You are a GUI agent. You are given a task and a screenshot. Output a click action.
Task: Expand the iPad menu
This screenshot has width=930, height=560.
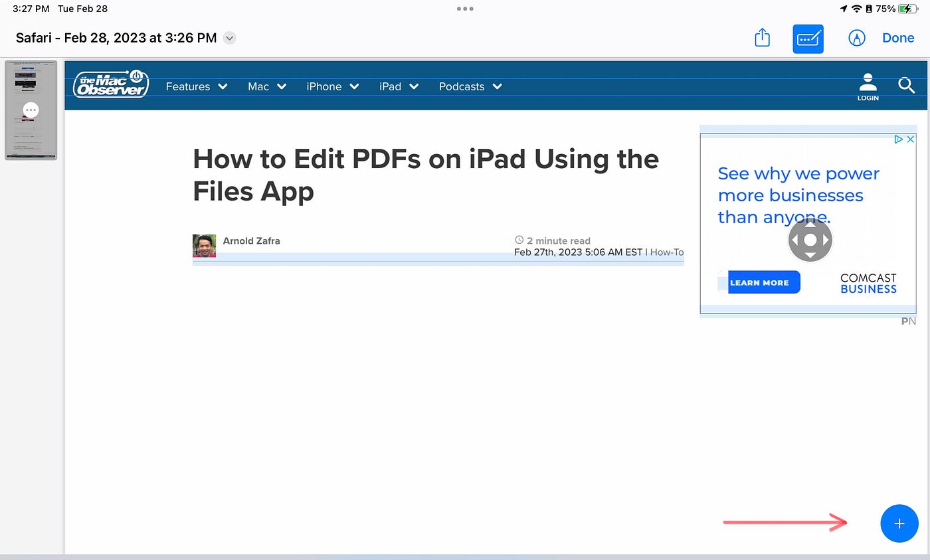(x=399, y=86)
